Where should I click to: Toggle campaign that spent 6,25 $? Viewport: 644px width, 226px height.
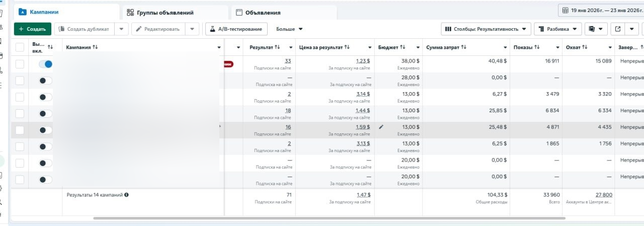coord(46,146)
